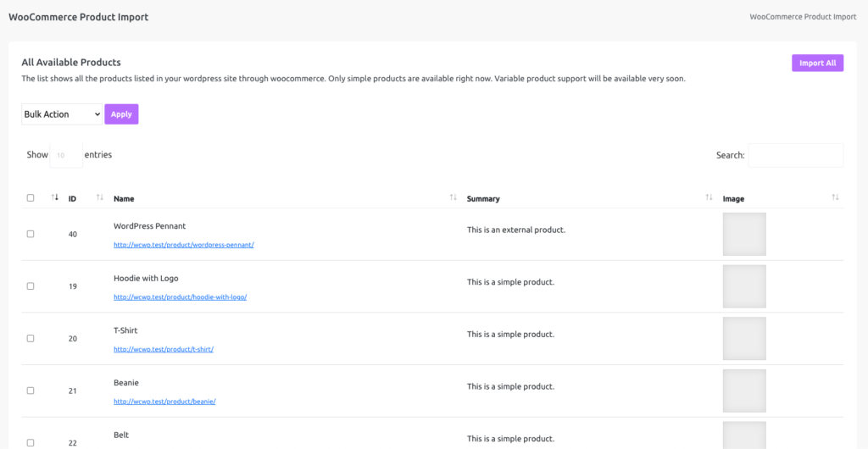Check the Hoodie with Logo row checkbox

pyautogui.click(x=31, y=285)
